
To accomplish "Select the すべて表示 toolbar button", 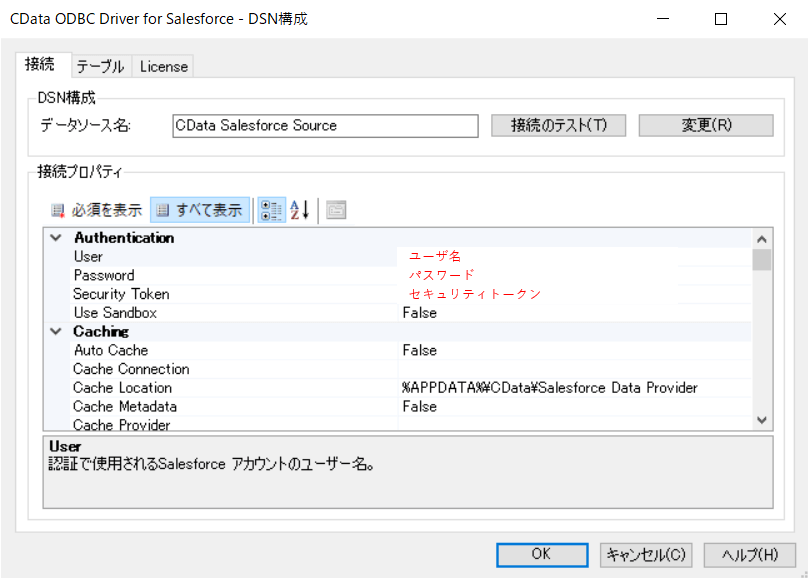I will 200,210.
